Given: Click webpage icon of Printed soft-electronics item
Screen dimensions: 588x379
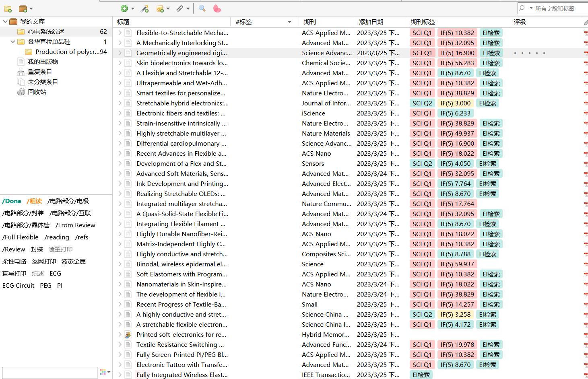Looking at the screenshot, I should pos(128,335).
